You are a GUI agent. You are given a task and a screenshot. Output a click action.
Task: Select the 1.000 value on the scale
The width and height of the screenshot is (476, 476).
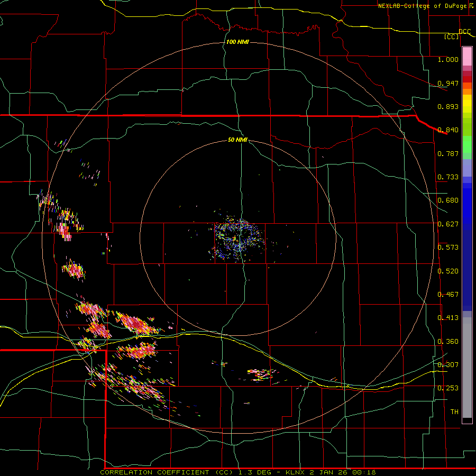point(448,59)
